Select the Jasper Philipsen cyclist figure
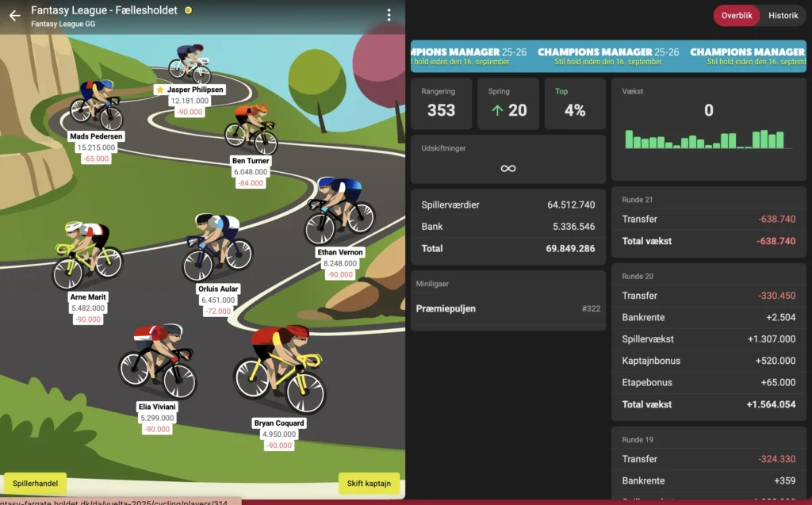Screen dimensions: 812x505 point(190,63)
